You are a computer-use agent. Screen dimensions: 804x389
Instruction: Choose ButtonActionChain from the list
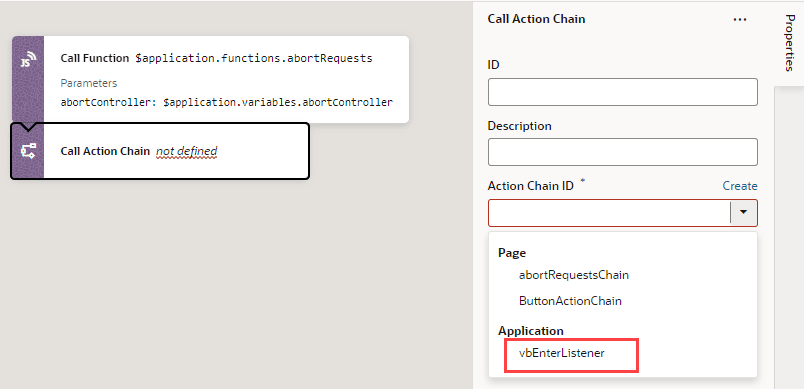(570, 301)
